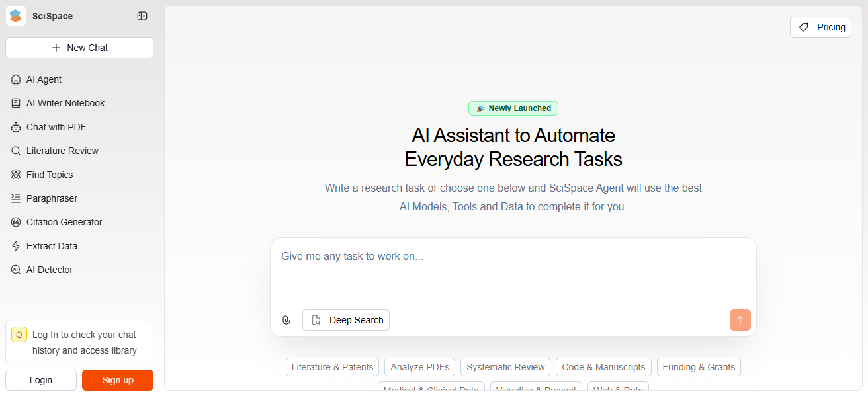Click the lightbulb icon in login notice
The width and height of the screenshot is (868, 396).
pyautogui.click(x=19, y=335)
